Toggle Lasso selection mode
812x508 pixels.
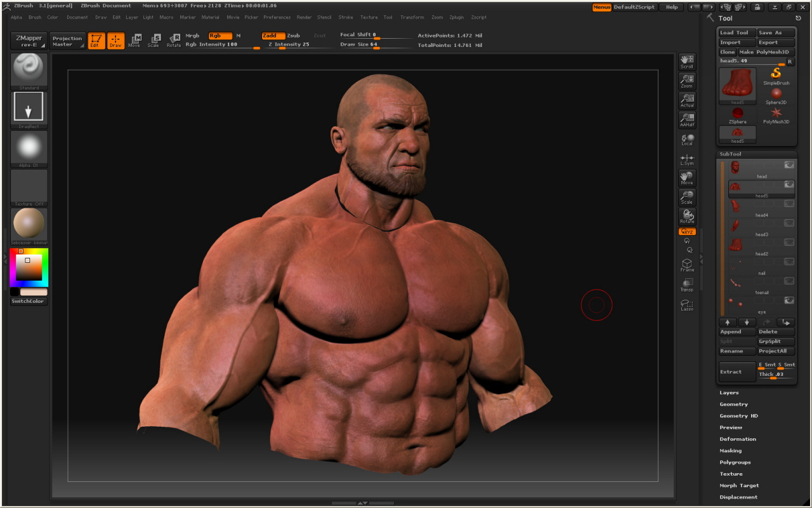[x=687, y=304]
